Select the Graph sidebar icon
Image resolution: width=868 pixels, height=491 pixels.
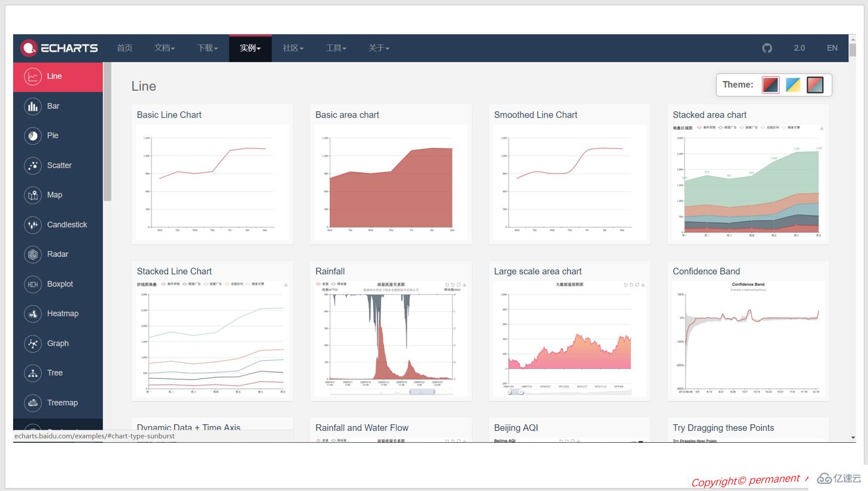tap(33, 343)
